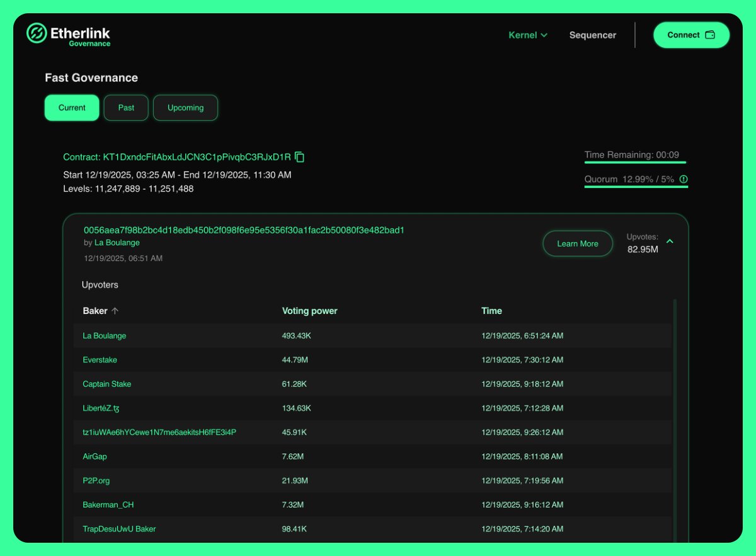Click voting power value 134.63K
Screen dimensions: 756x556
[x=296, y=408]
